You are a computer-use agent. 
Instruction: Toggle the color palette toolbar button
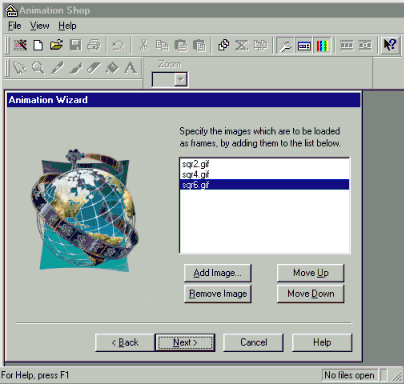click(322, 46)
